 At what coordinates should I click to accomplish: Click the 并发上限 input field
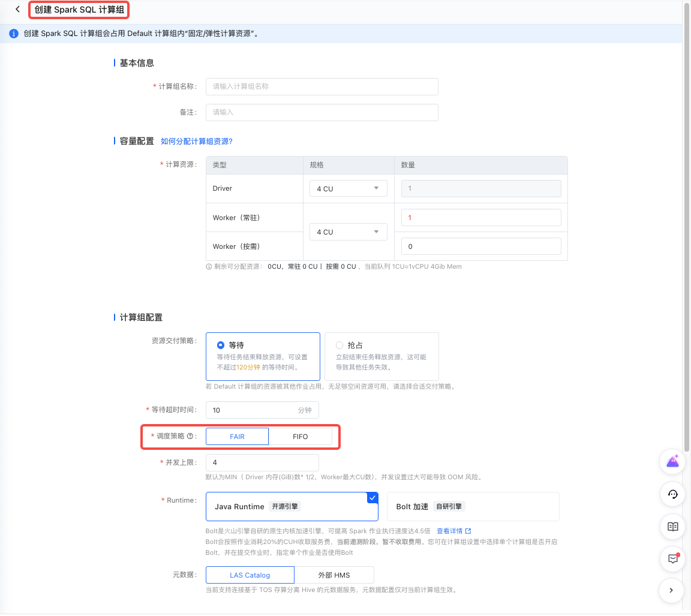click(x=262, y=462)
